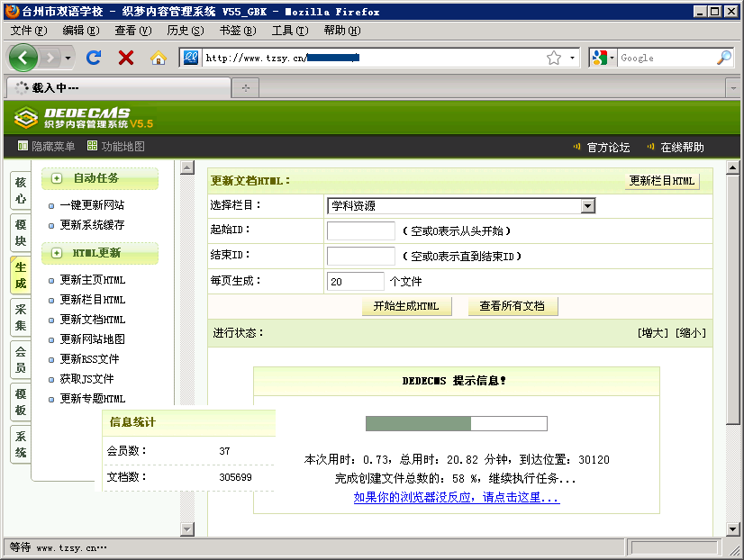This screenshot has height=560, width=744.
Task: Click the red stop loading button
Action: 126,58
